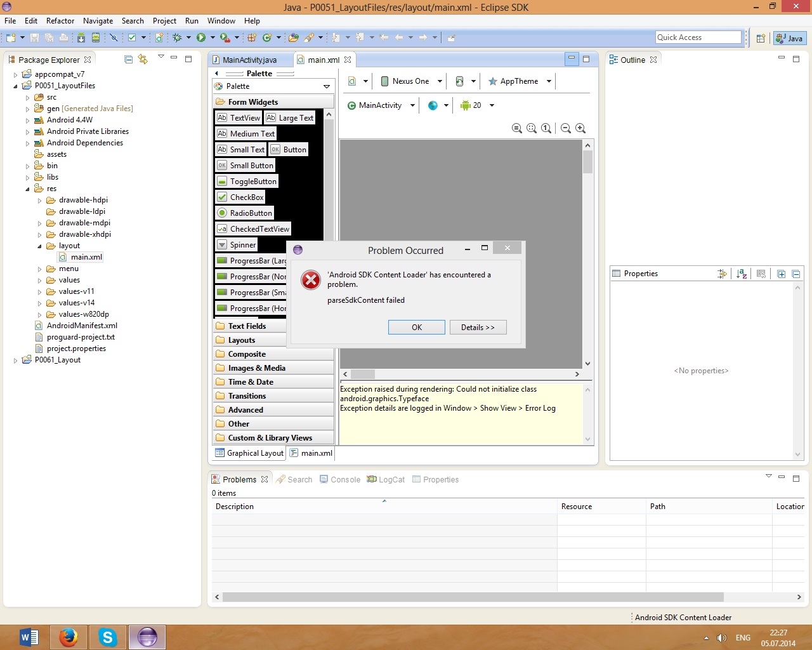Select CheckBox widget in the Palette
This screenshot has width=812, height=650.
click(x=240, y=197)
